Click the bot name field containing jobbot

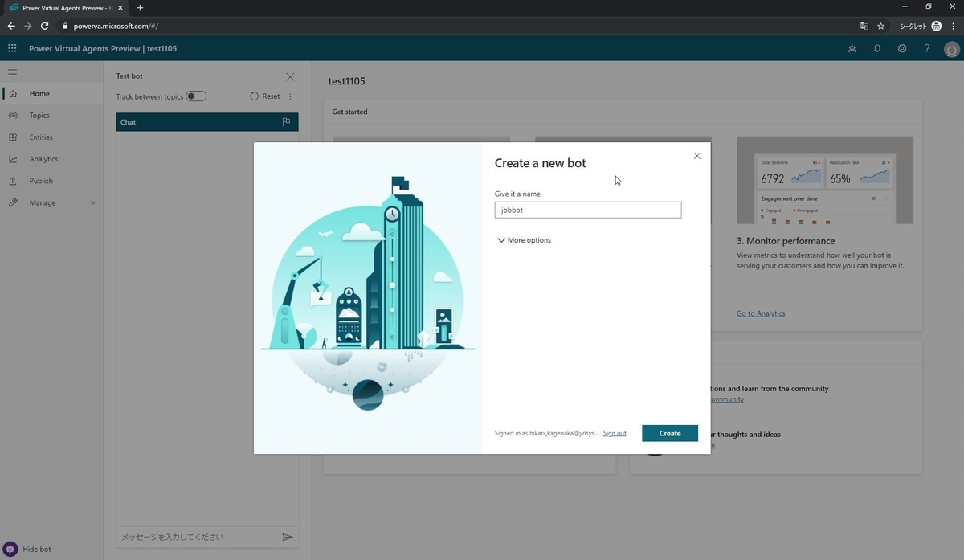588,210
